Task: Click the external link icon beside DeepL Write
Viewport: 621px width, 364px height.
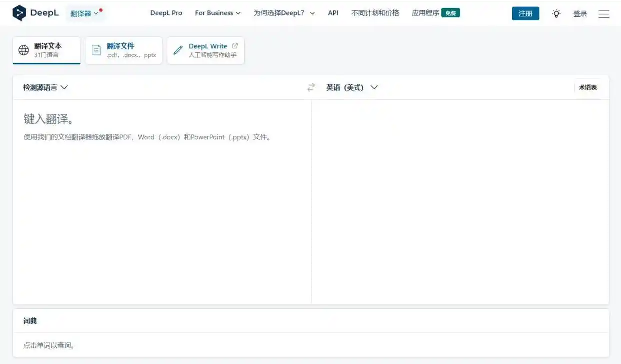Action: click(x=235, y=45)
